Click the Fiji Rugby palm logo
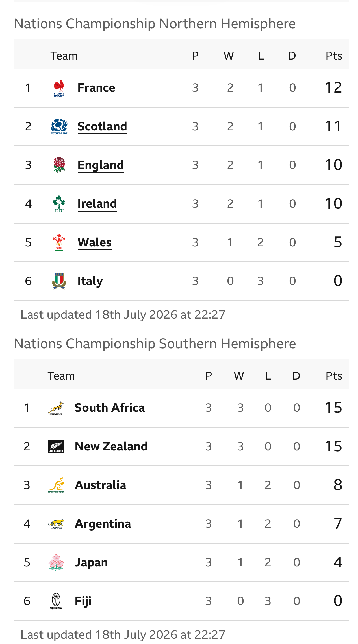This screenshot has width=358, height=644. 56,601
